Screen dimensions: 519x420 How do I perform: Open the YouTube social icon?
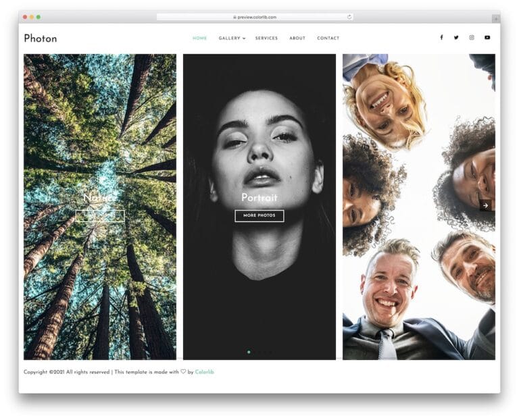pos(487,37)
